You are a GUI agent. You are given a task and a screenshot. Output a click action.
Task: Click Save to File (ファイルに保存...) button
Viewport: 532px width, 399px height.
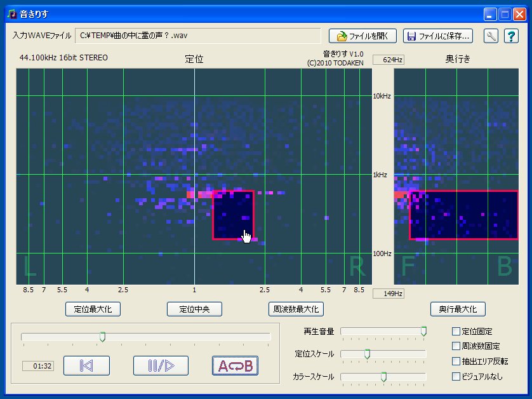(x=438, y=36)
